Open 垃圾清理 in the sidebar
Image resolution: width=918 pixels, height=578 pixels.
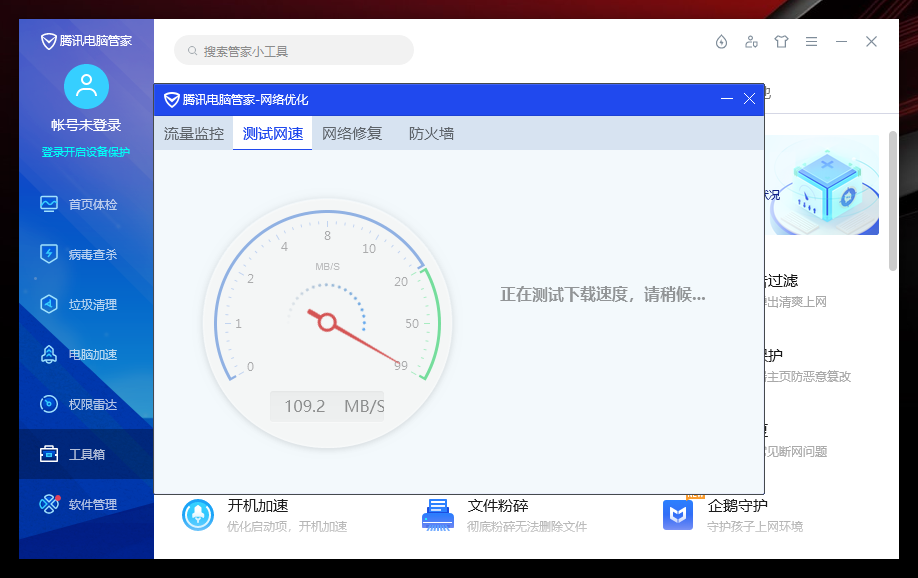tap(86, 305)
